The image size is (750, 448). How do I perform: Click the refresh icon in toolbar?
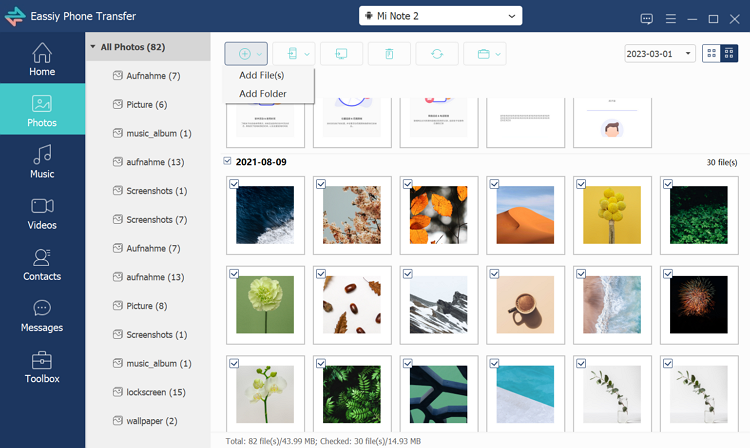437,54
